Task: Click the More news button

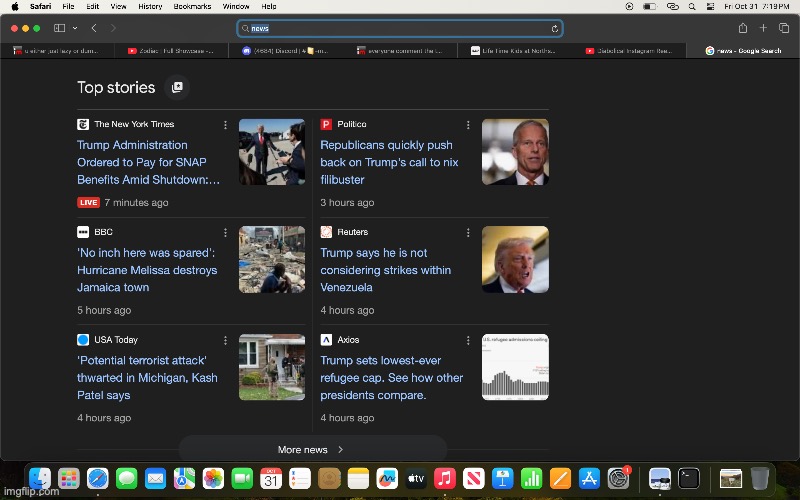Action: (311, 450)
